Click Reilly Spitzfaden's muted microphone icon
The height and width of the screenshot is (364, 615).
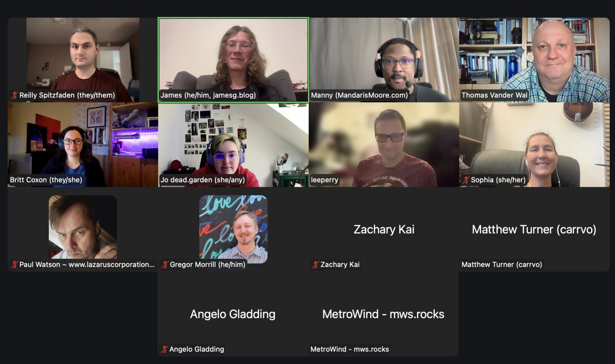tap(15, 95)
